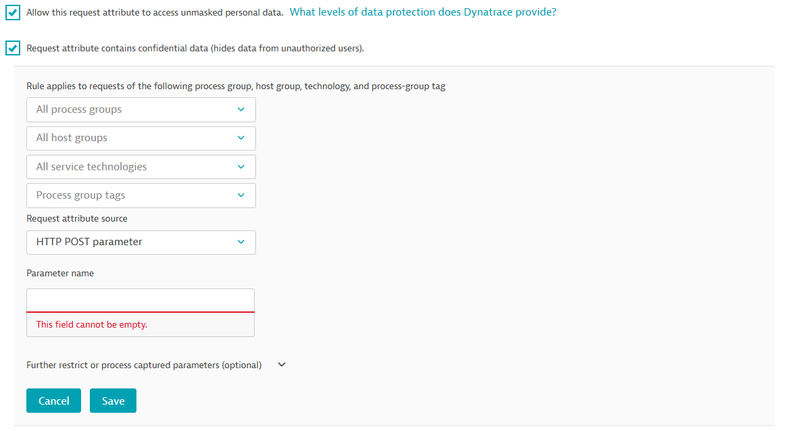Click the chevron beside the optional restrict section
The image size is (789, 431).
pyautogui.click(x=281, y=365)
